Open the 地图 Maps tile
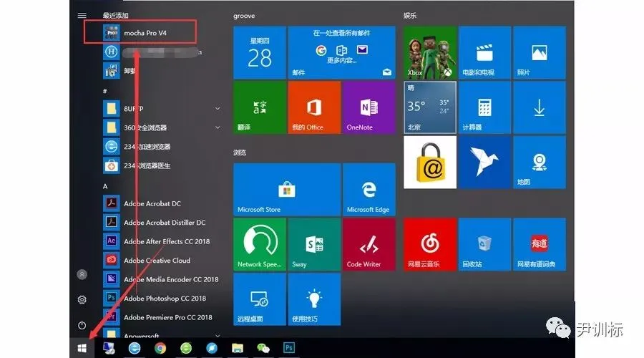This screenshot has width=644, height=358. coord(540,163)
